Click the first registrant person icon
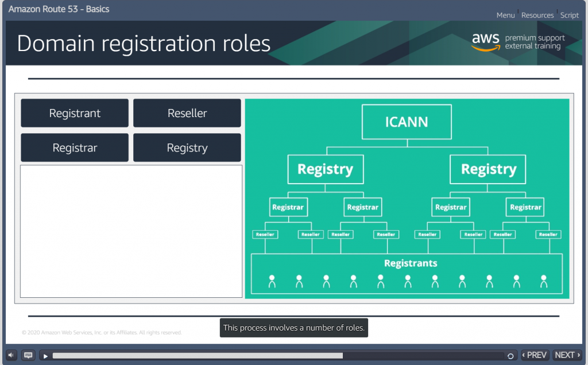 (272, 281)
